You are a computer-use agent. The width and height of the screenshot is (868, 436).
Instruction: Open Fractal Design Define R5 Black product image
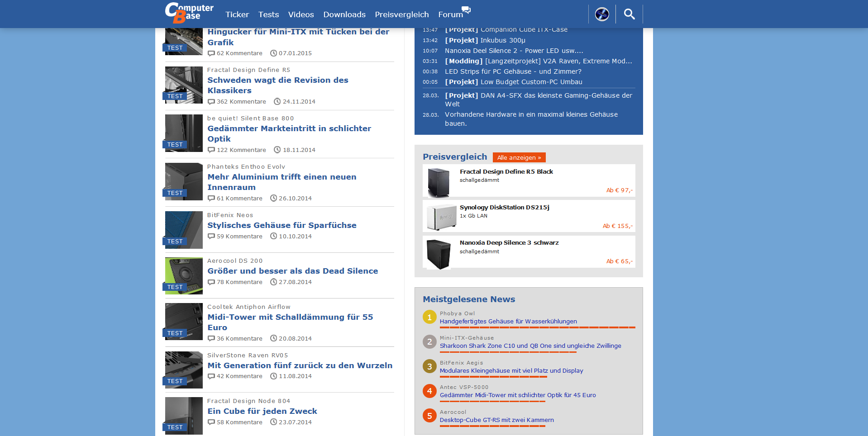[439, 182]
